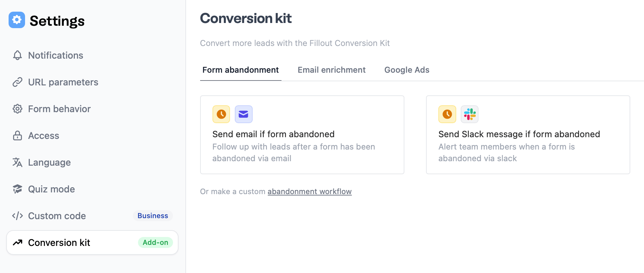Click the Form behavior gear icon
This screenshot has height=273, width=644.
18,109
